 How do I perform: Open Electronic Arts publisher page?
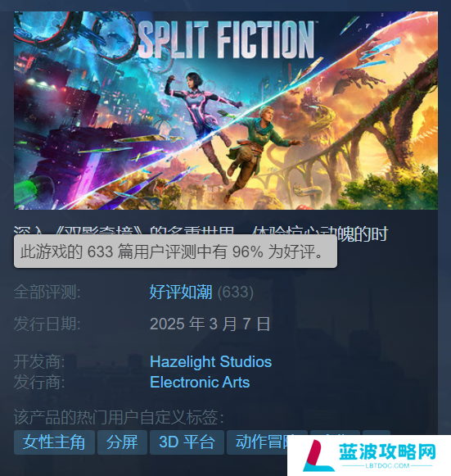[x=200, y=382]
